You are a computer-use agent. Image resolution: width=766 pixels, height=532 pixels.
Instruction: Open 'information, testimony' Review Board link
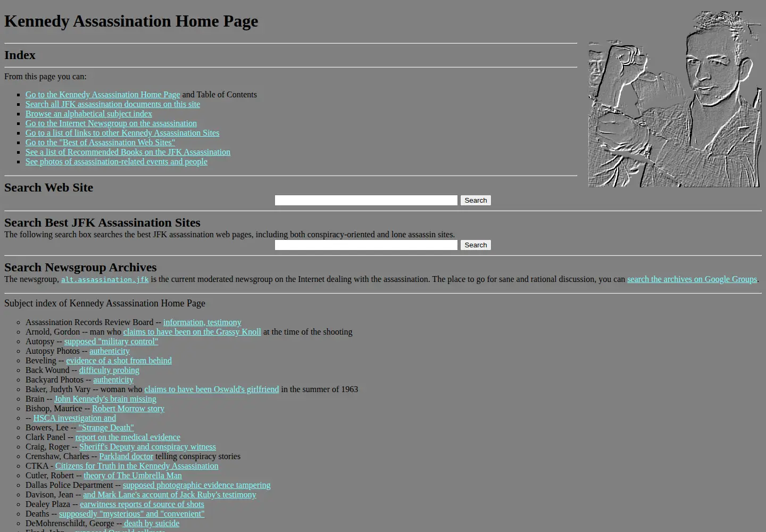pyautogui.click(x=202, y=322)
